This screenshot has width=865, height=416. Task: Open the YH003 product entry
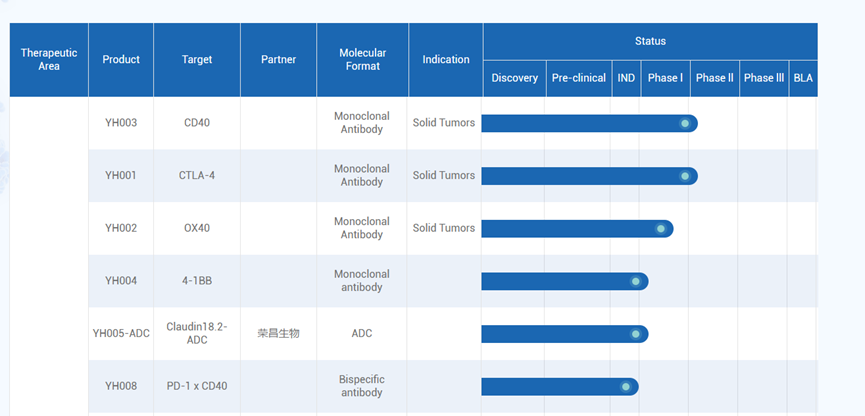(x=121, y=124)
